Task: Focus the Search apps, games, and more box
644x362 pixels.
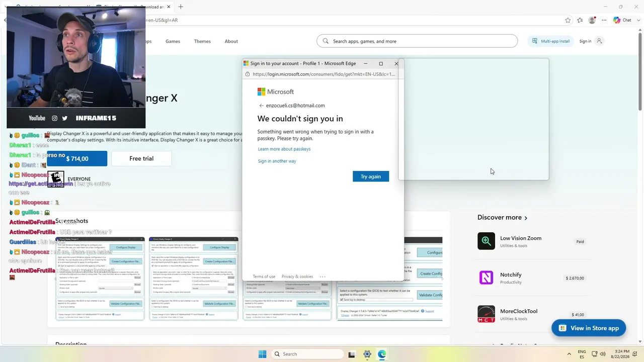Action: pos(417,41)
